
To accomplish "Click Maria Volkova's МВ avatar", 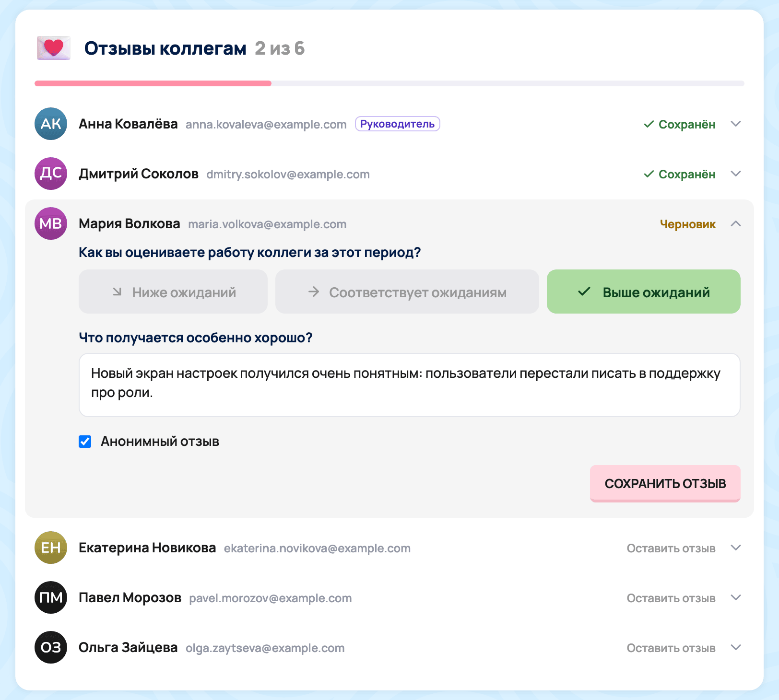I will tap(51, 223).
